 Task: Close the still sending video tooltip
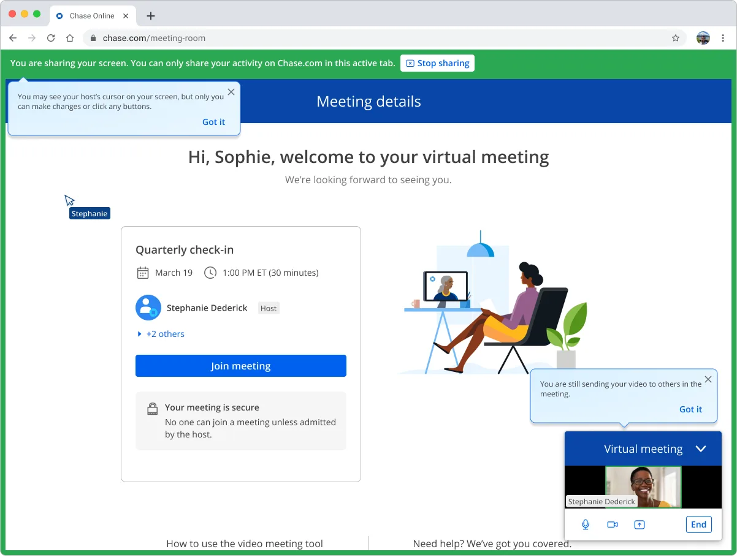click(x=708, y=379)
